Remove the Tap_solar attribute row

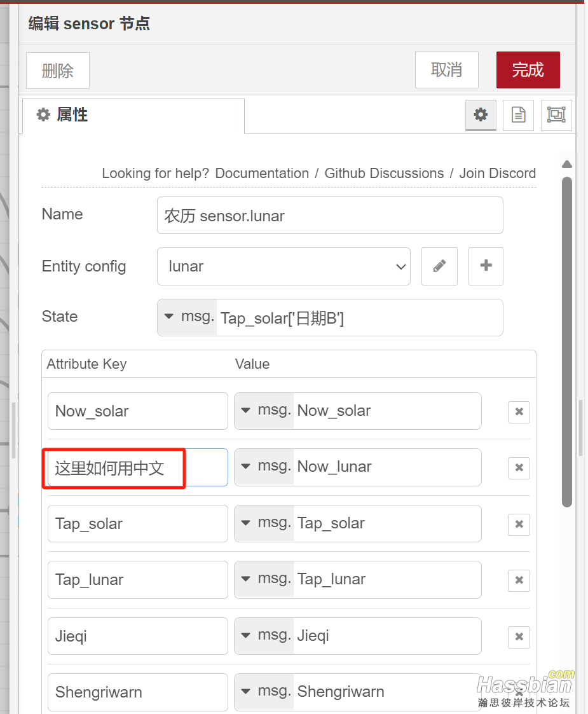(x=519, y=524)
